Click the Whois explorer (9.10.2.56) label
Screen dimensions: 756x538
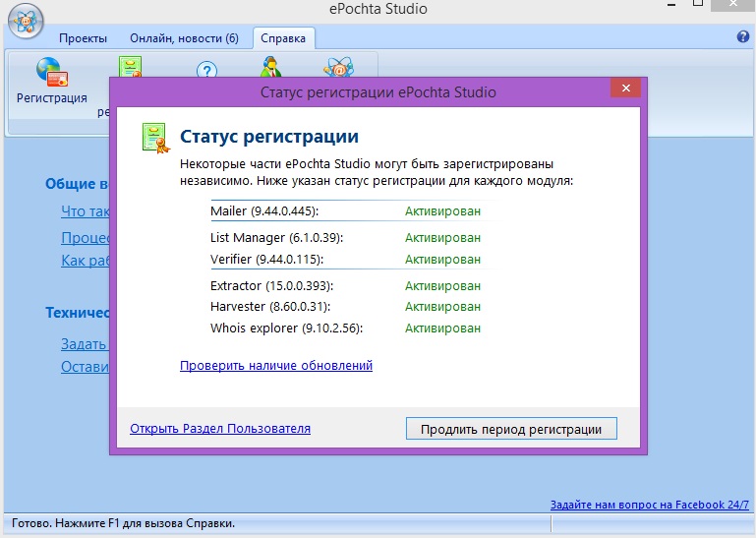click(x=286, y=329)
